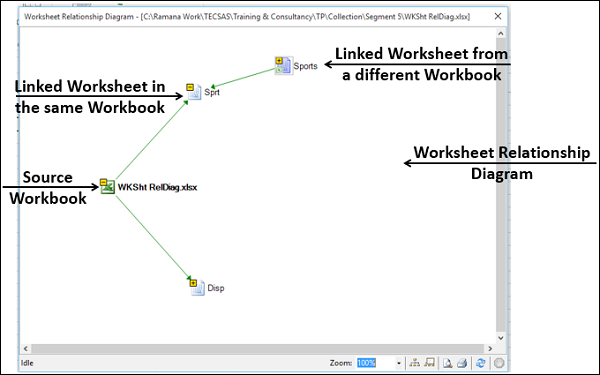The height and width of the screenshot is (375, 600).
Task: Print the diagram using the printer icon
Action: point(462,362)
